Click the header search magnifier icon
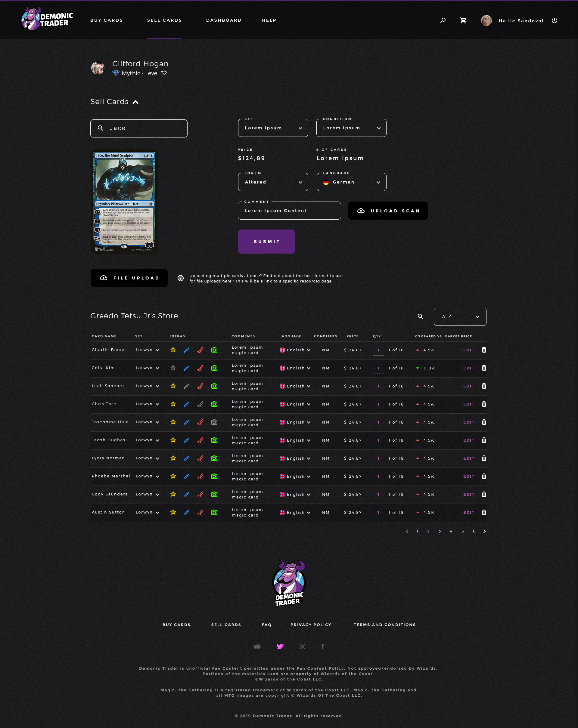 (443, 20)
